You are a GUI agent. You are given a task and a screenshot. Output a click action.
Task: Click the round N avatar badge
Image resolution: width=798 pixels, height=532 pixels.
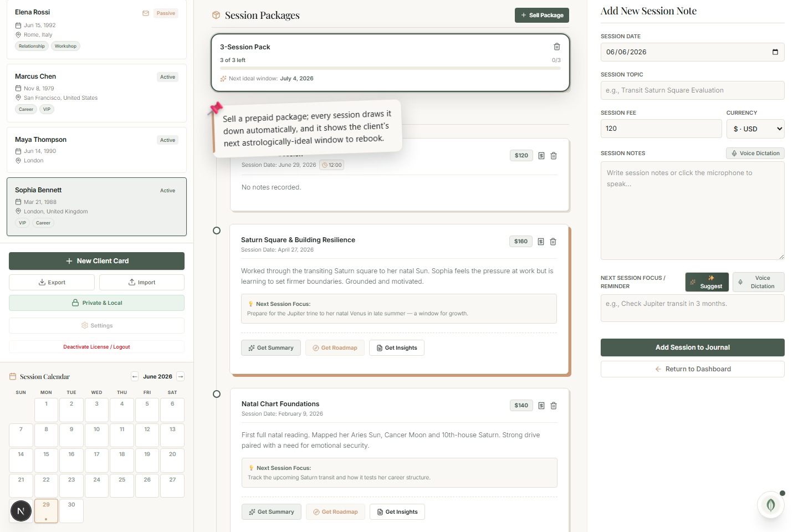[x=21, y=511]
